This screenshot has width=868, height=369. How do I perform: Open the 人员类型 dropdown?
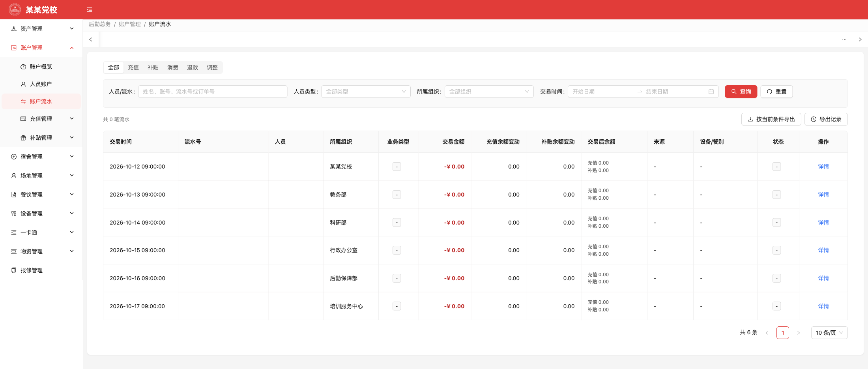click(366, 92)
